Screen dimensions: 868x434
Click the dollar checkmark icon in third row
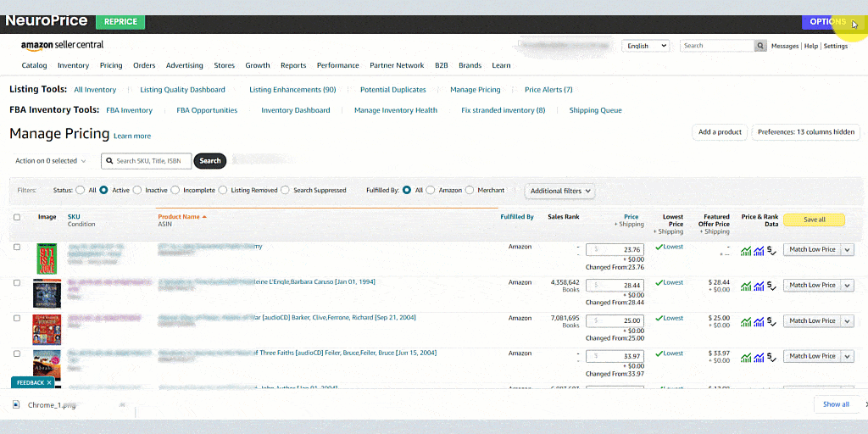771,322
